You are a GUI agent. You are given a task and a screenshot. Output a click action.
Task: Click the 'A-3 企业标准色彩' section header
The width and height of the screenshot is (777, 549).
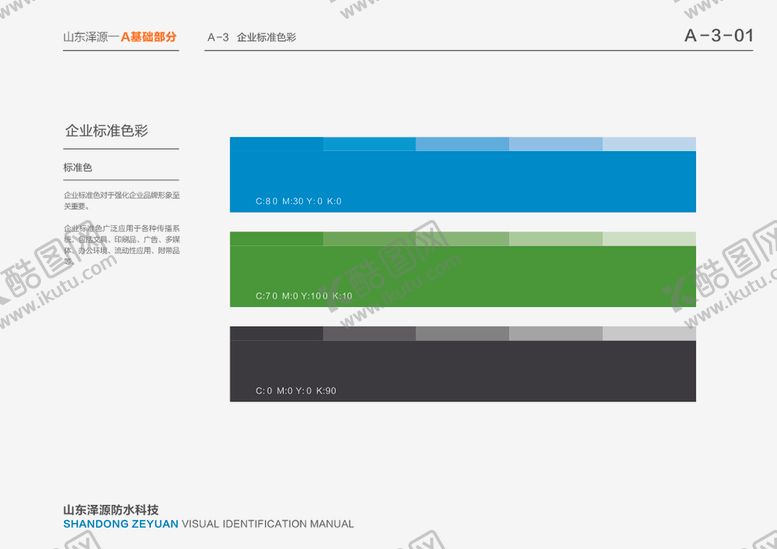pos(251,37)
